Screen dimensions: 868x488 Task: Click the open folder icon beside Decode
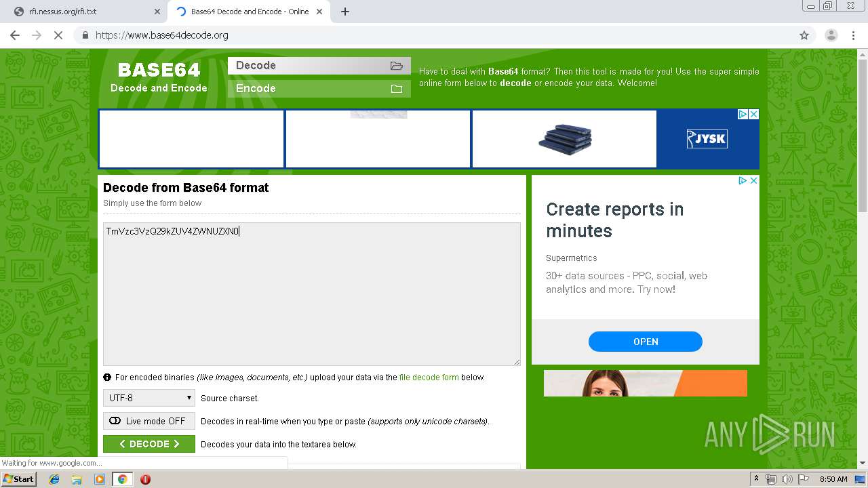(397, 66)
